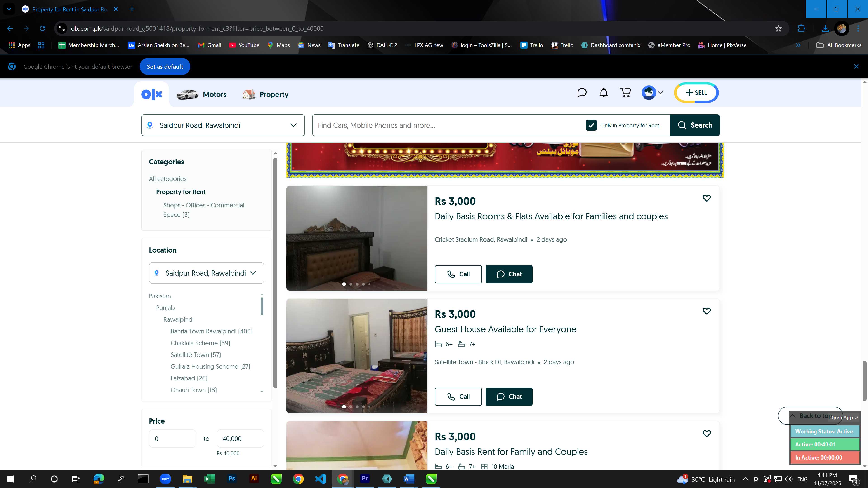Screen dimensions: 868x488
Task: Open the tab search dropdown arrow
Action: click(x=9, y=9)
